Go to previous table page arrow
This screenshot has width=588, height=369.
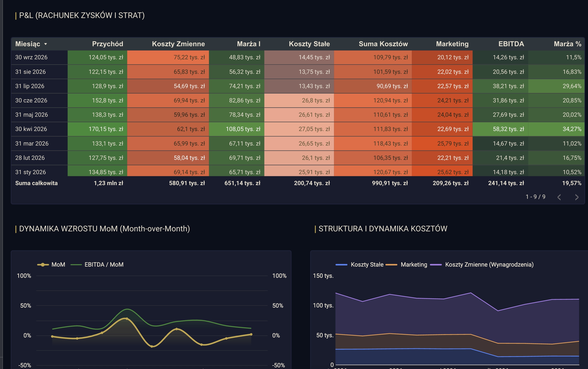click(559, 197)
